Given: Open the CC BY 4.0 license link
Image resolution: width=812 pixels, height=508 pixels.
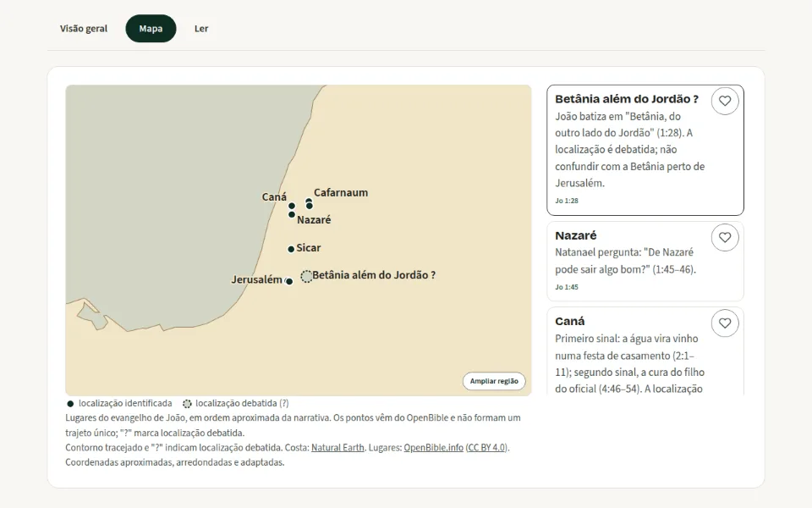Looking at the screenshot, I should 486,447.
